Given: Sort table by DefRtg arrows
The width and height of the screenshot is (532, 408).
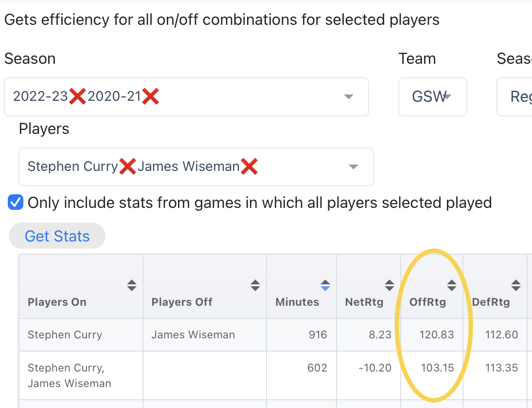Looking at the screenshot, I should (516, 285).
